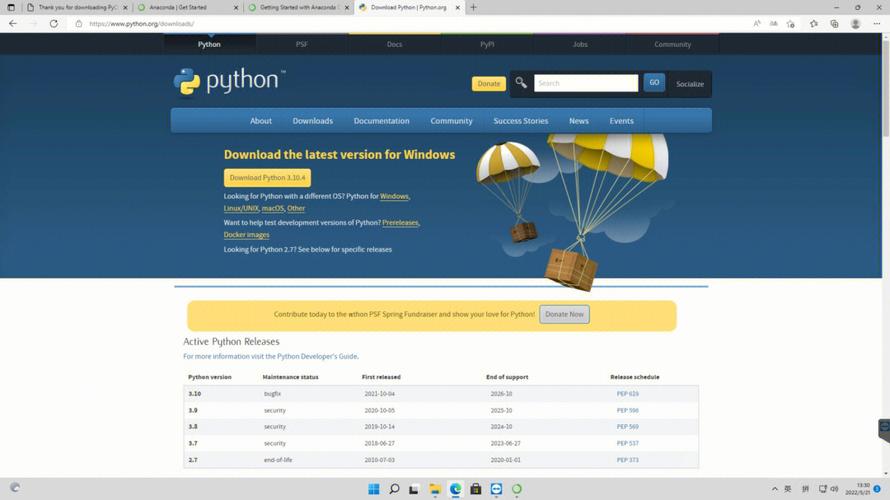The width and height of the screenshot is (890, 500).
Task: Click the Donate Now button
Action: (564, 314)
